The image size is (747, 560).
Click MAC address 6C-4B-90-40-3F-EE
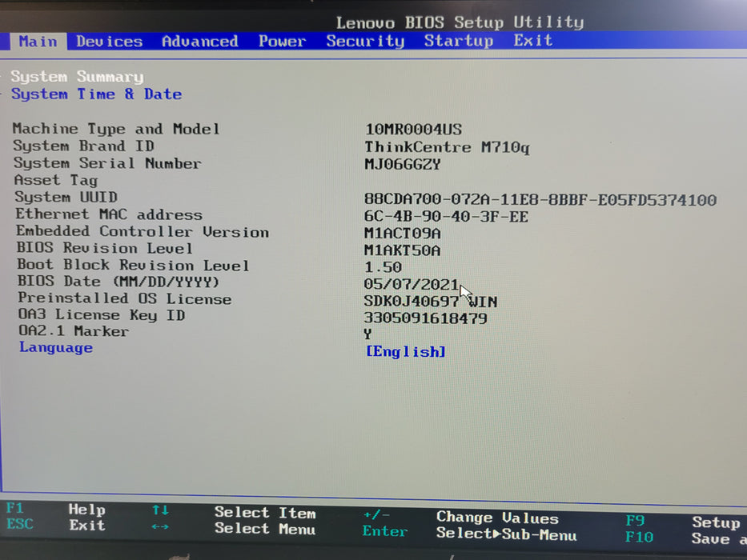pos(446,217)
